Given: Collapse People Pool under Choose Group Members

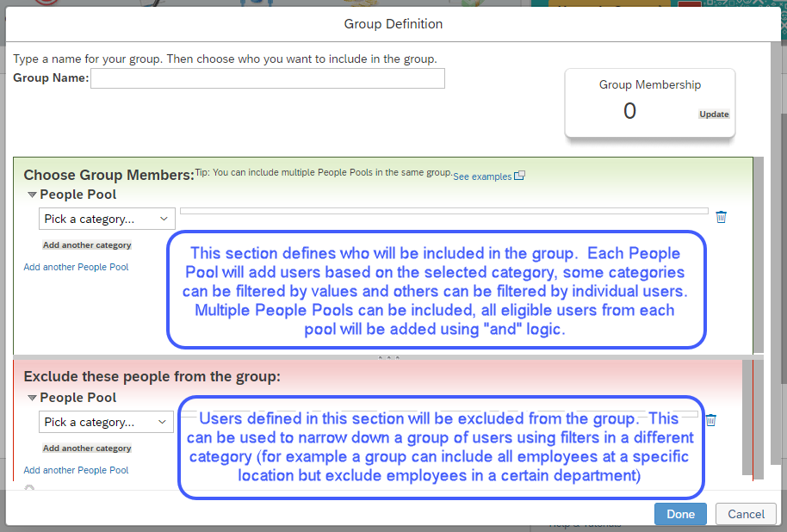Looking at the screenshot, I should tap(32, 195).
